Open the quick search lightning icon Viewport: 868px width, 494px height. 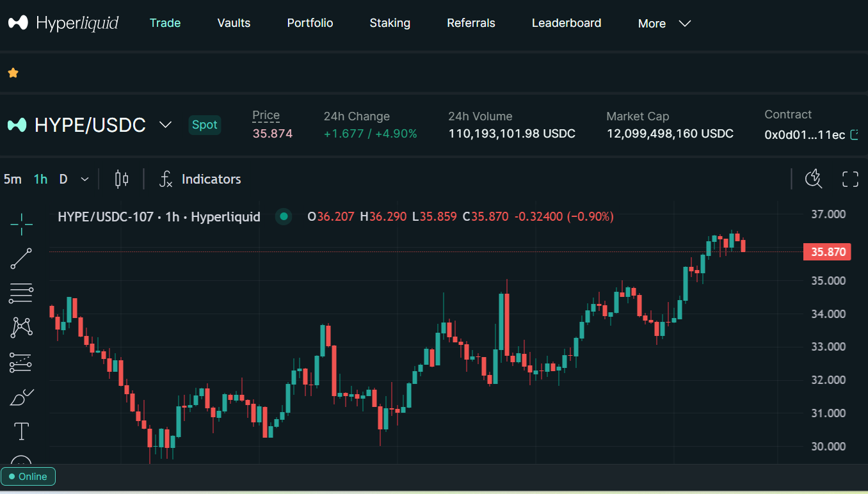tap(813, 179)
